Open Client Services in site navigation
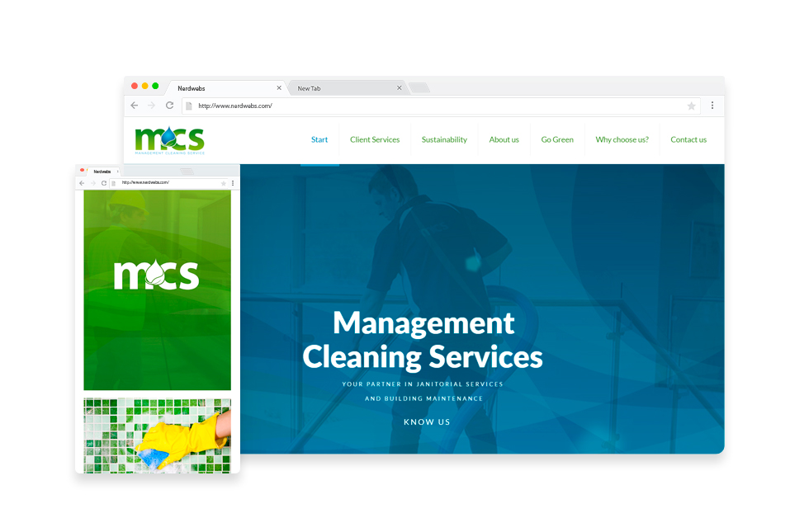Screen dimensions: 809x532 [375, 139]
